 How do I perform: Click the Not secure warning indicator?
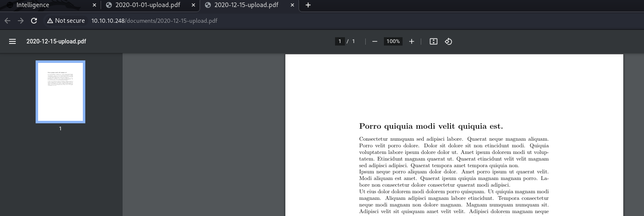(x=66, y=21)
